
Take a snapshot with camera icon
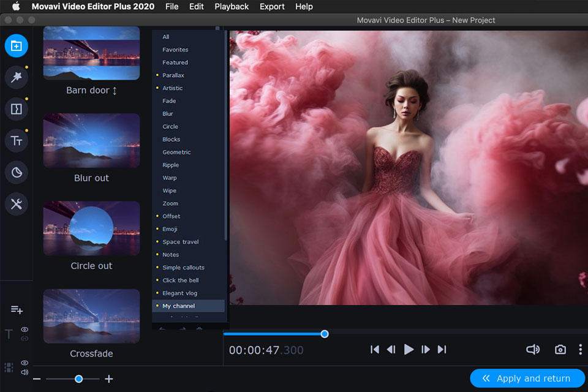point(560,350)
